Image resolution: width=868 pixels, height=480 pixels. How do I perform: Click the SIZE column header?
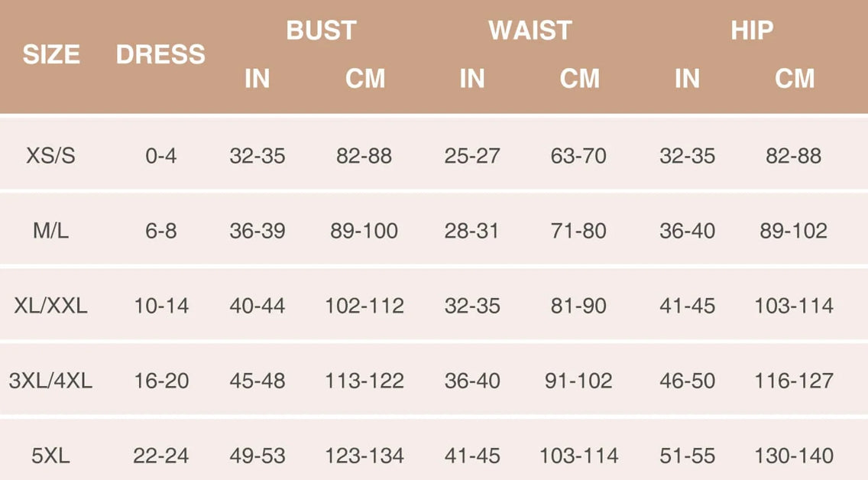pyautogui.click(x=51, y=55)
